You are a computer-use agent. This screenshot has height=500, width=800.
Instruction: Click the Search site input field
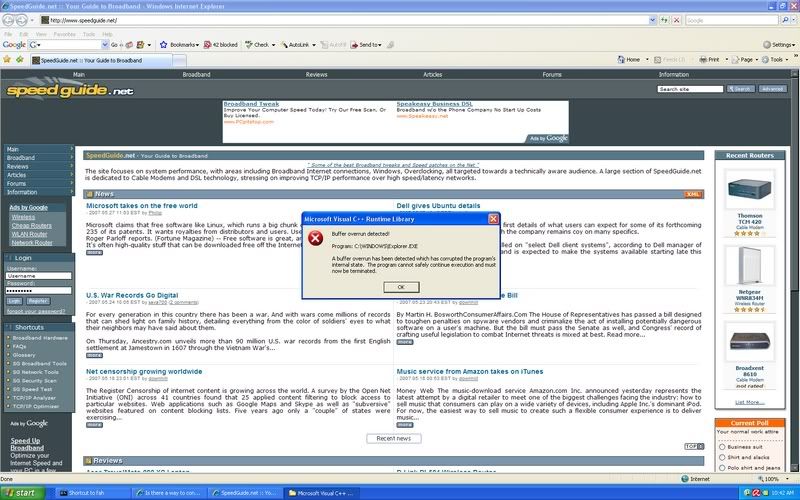[690, 89]
